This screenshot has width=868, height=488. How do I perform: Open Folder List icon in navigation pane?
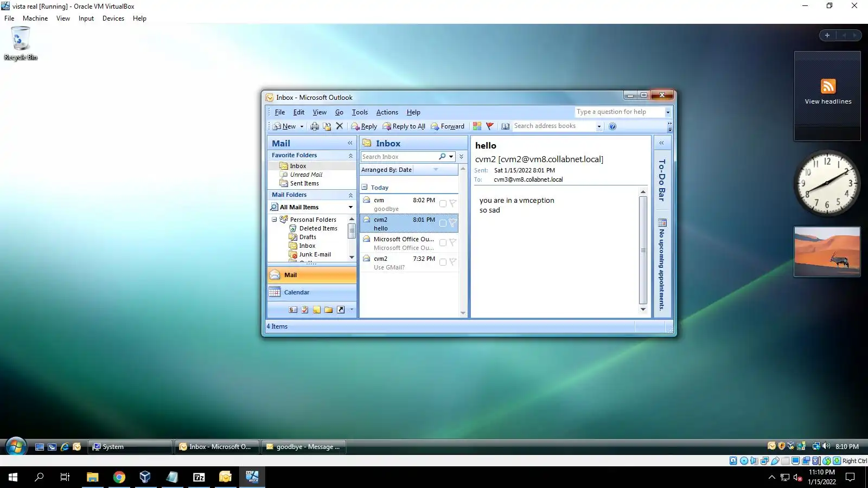tap(329, 310)
